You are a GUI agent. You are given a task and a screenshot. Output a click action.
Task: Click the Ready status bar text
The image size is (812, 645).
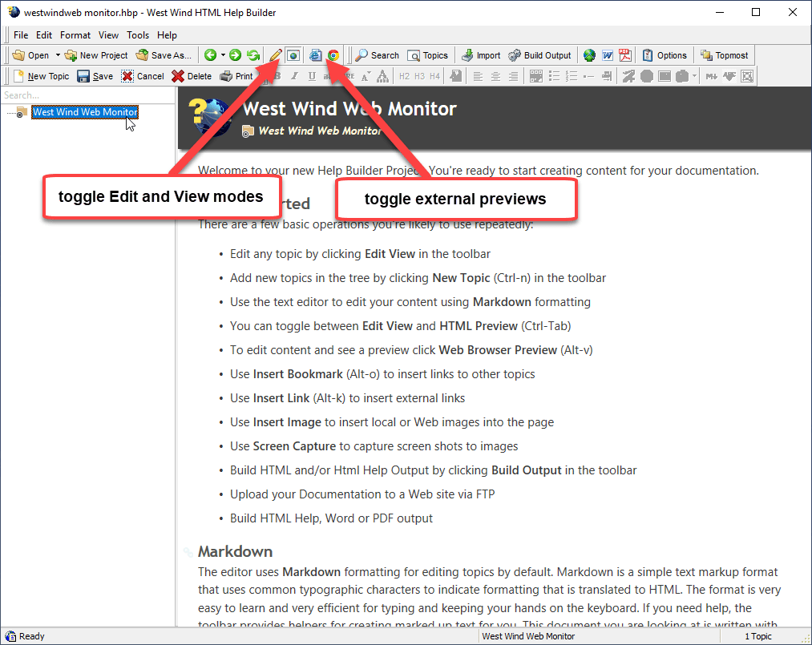(x=31, y=636)
